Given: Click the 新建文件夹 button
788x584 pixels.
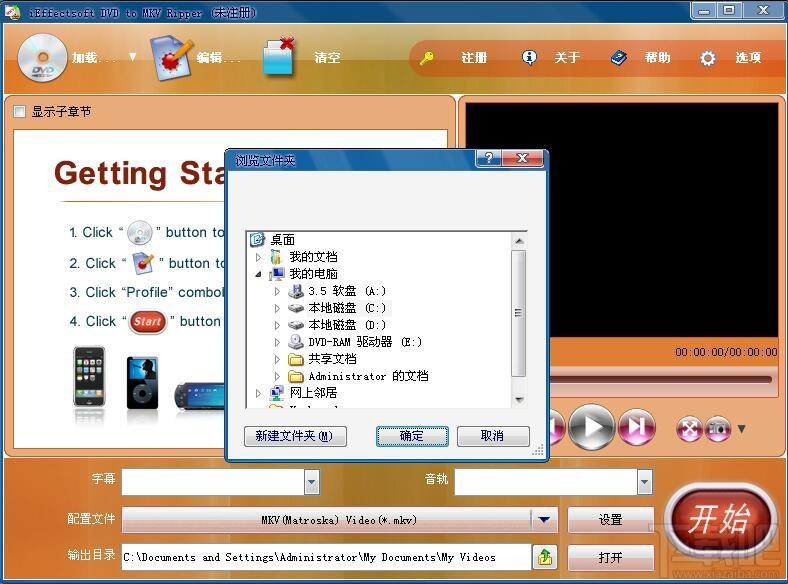Looking at the screenshot, I should point(295,436).
